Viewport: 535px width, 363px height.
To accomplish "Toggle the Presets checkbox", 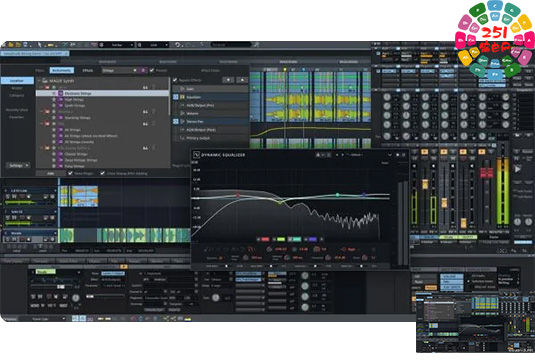I will (152, 70).
